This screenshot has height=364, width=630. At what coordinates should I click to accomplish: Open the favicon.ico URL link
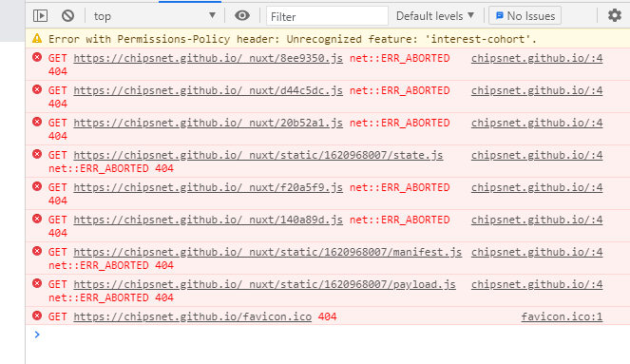coord(193,317)
